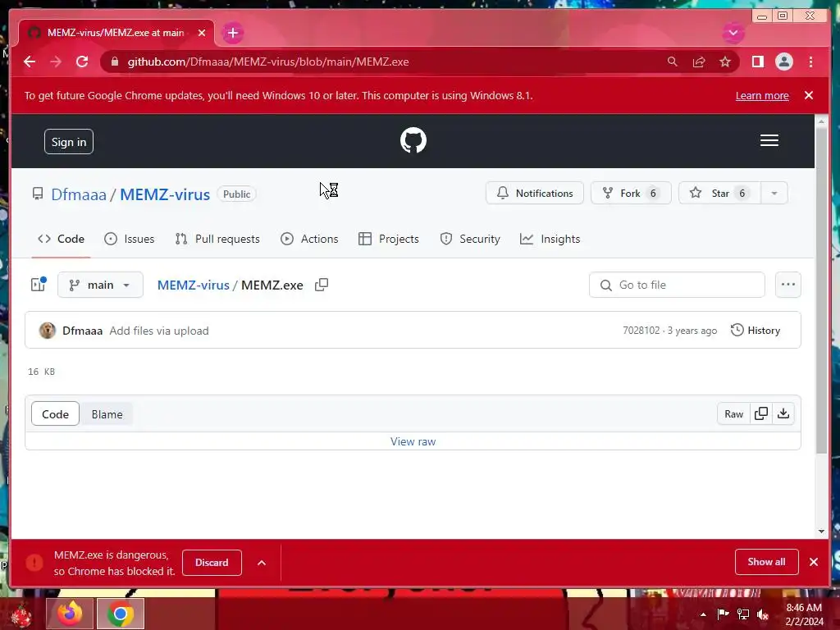Open the Action Center flag icon

coord(723,614)
